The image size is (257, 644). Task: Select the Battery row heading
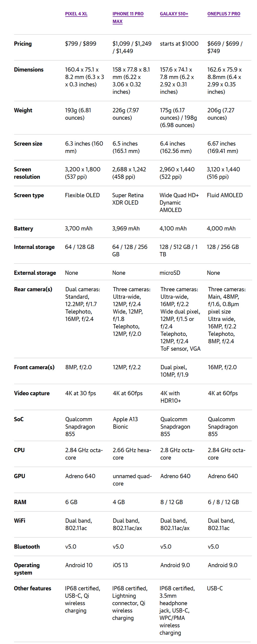coord(23,229)
